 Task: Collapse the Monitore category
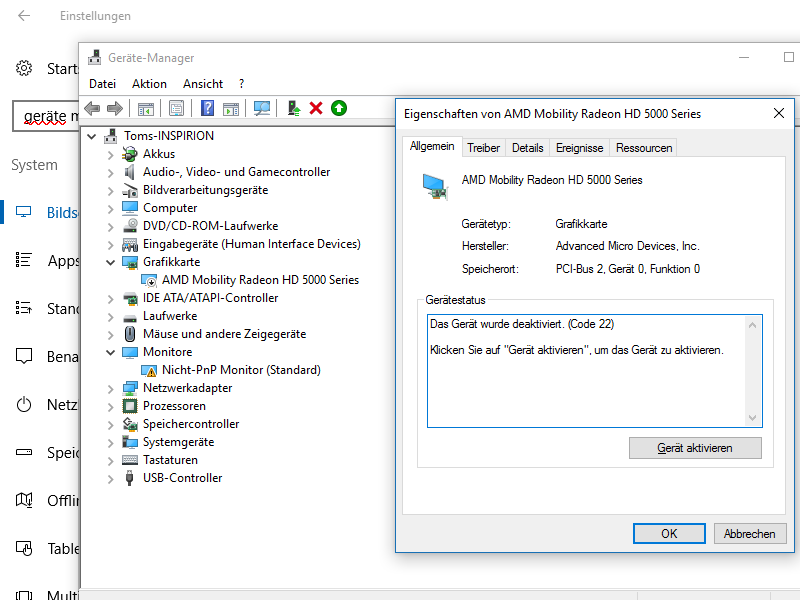coord(110,352)
